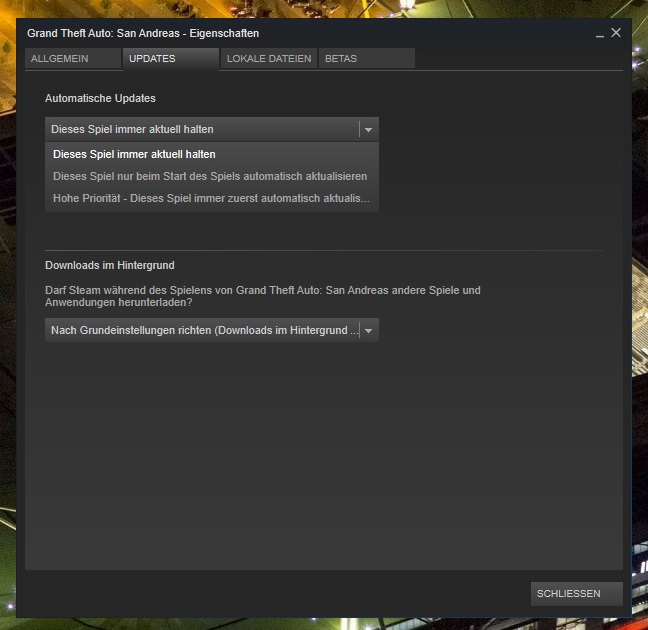Switch to the ALLGEMEIN tab
Viewport: 648px width, 630px height.
coord(73,59)
